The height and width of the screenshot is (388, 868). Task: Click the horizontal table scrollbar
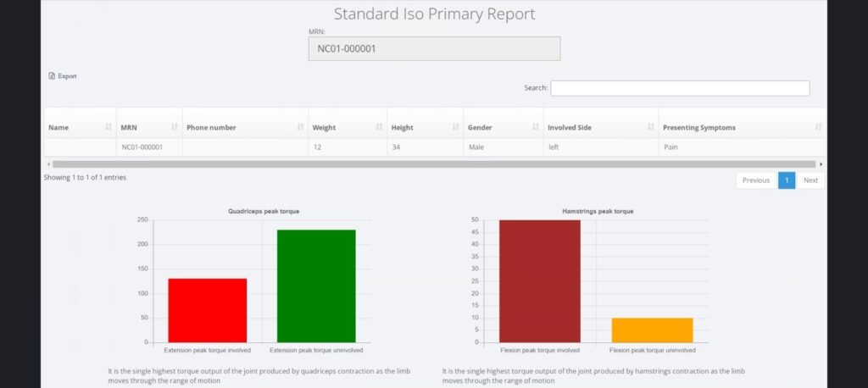434,164
